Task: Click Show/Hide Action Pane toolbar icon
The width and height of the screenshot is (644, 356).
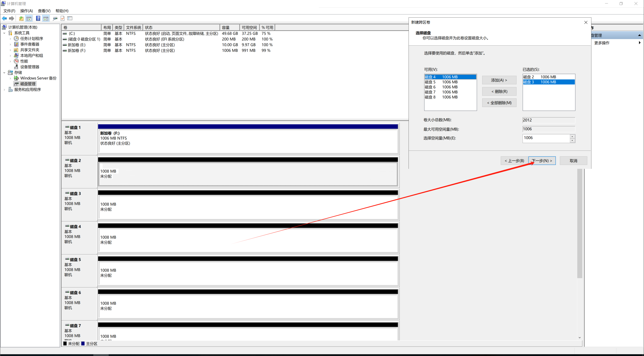Action: click(46, 18)
